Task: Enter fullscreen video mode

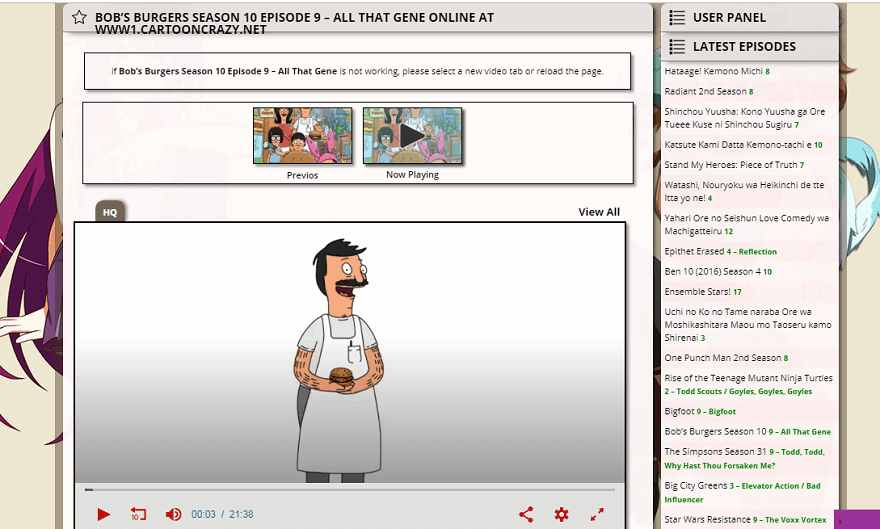Action: [x=597, y=514]
